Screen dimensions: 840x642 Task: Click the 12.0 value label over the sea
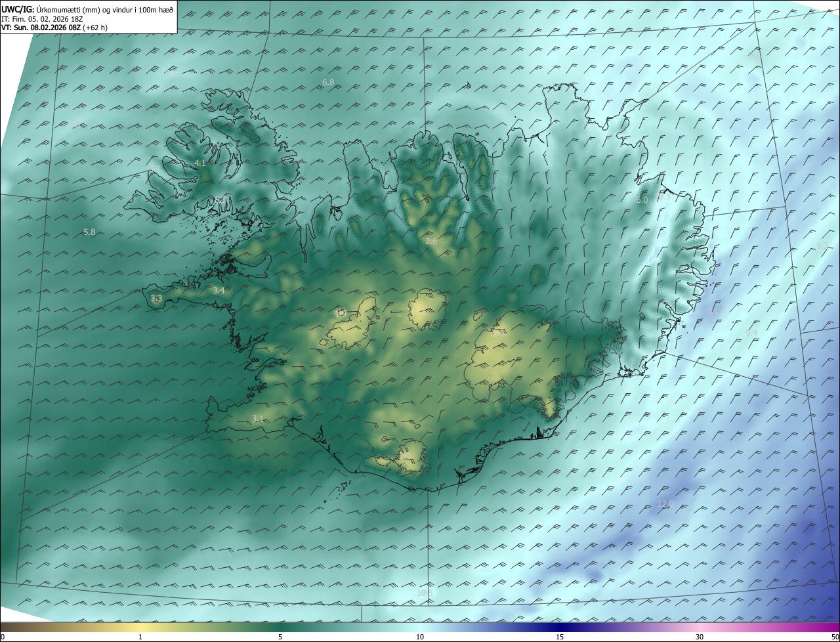[665, 503]
